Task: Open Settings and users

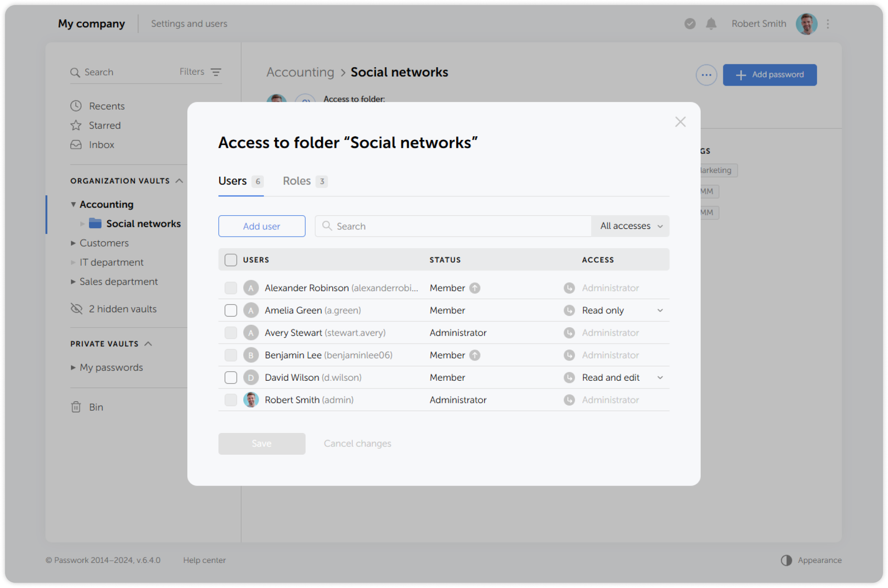Action: [x=189, y=24]
